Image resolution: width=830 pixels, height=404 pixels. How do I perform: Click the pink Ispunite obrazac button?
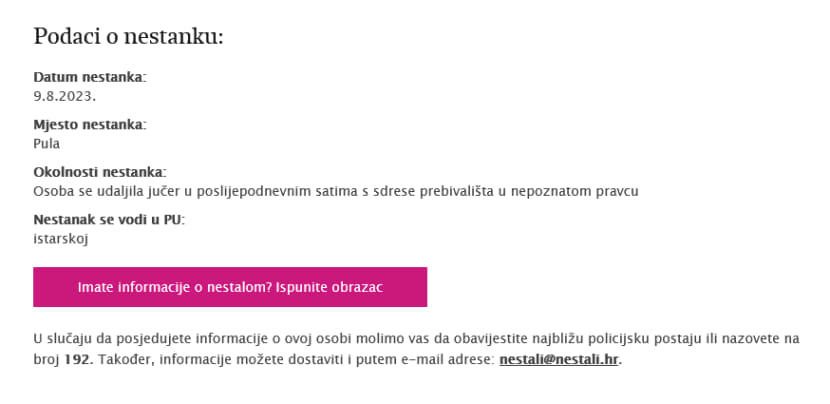[230, 287]
